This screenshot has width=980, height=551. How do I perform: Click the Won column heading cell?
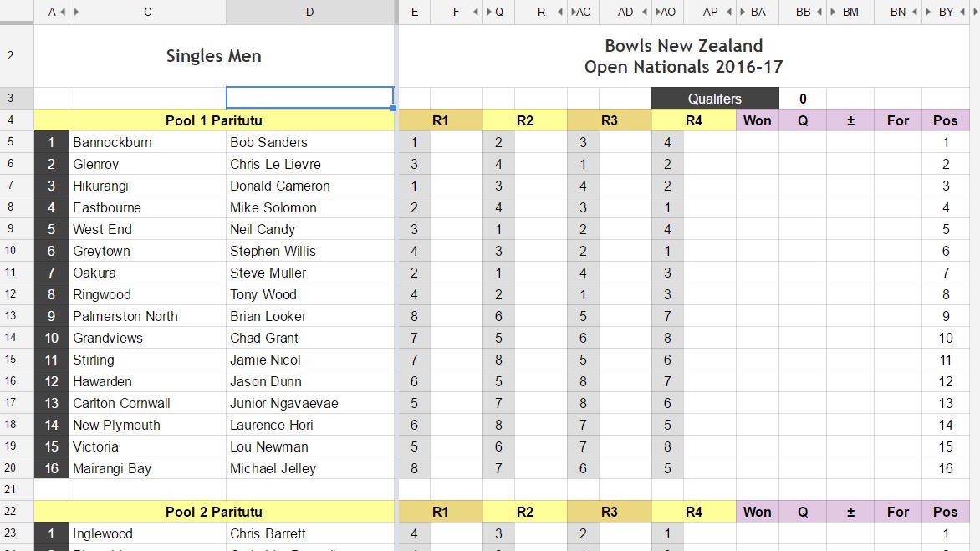pos(756,120)
